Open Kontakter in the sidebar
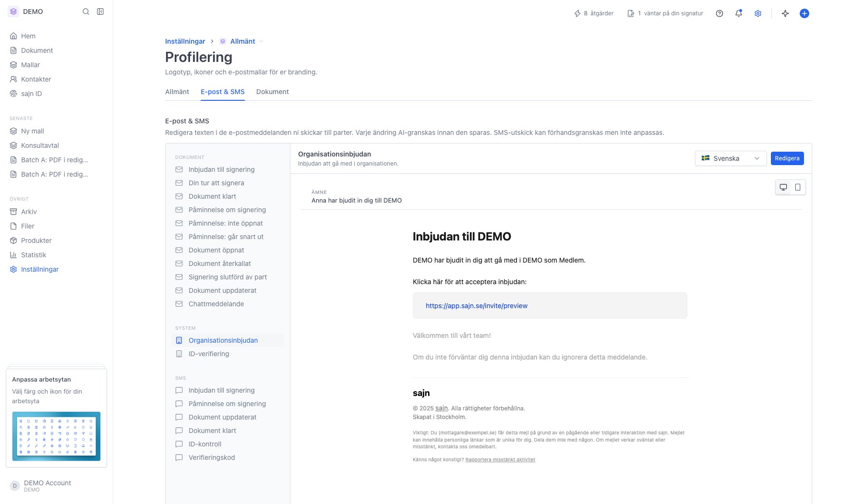Image resolution: width=864 pixels, height=504 pixels. click(x=57, y=79)
